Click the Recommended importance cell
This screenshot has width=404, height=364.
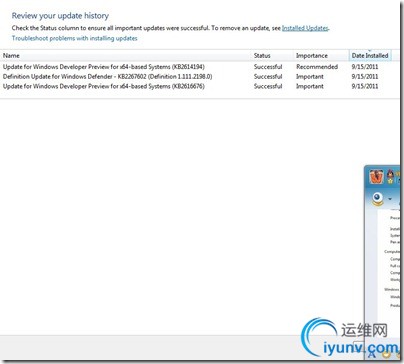point(317,67)
